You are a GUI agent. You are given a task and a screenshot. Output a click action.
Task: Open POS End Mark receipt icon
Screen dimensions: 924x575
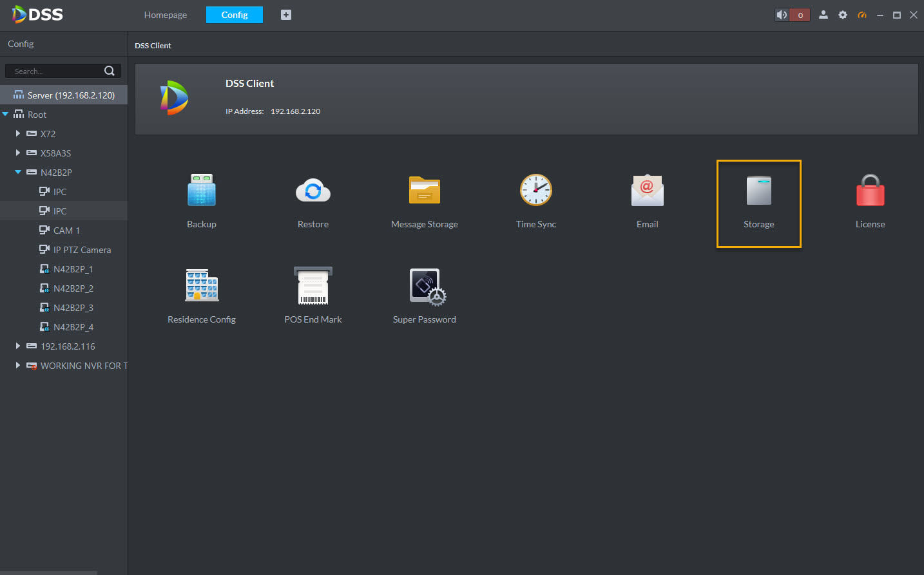coord(313,285)
